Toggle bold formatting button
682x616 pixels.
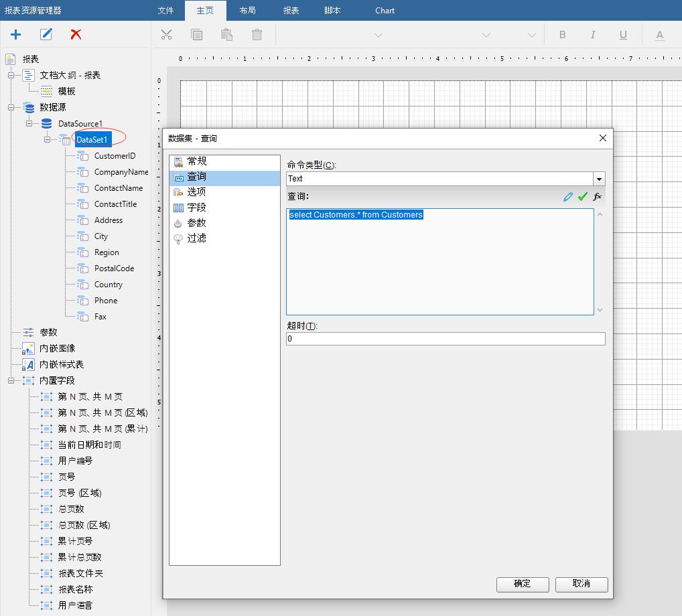pyautogui.click(x=562, y=35)
